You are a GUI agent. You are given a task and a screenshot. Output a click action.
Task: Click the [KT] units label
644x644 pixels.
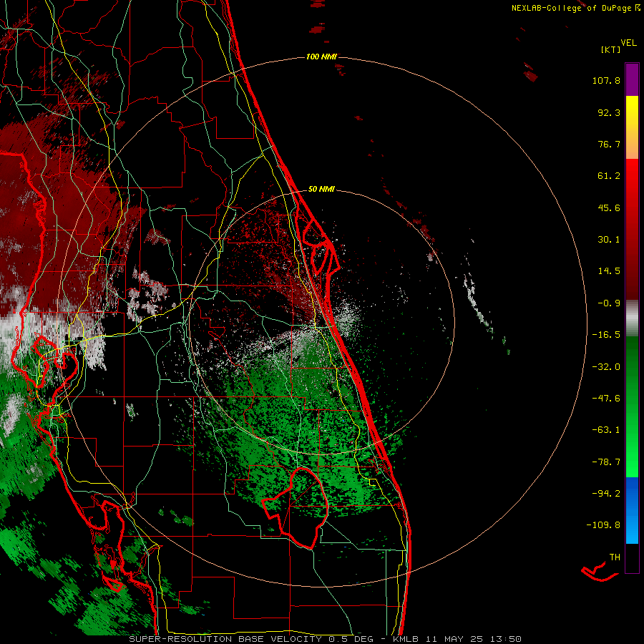click(x=610, y=49)
